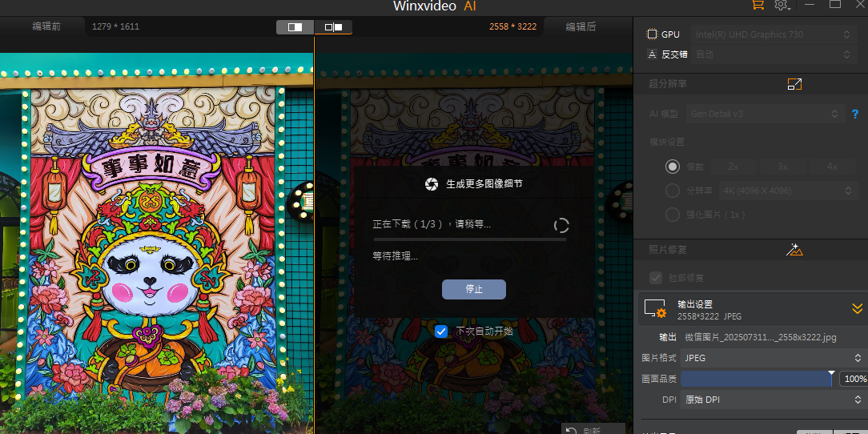Select the 分辨率 radio button
868x434 pixels.
tap(673, 191)
